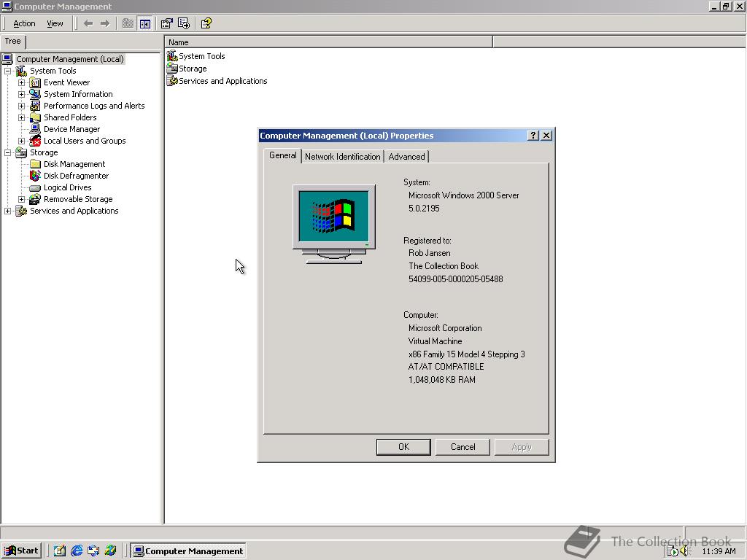This screenshot has height=560, width=747.
Task: Select Services and Applications icon in Name list
Action: (172, 81)
